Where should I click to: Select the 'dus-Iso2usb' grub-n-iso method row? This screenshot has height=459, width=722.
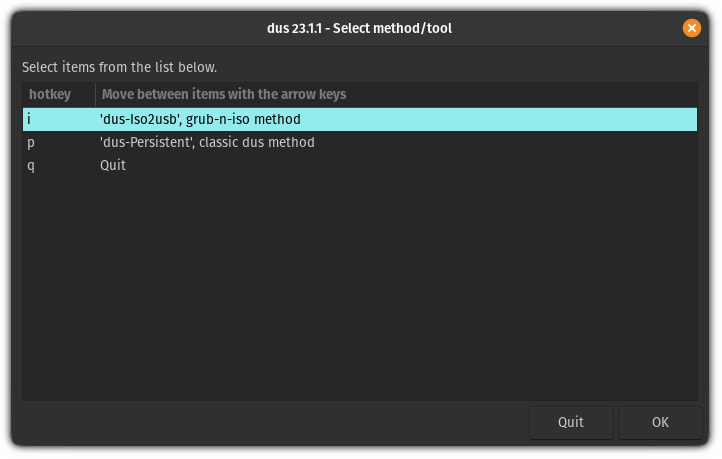pos(200,119)
